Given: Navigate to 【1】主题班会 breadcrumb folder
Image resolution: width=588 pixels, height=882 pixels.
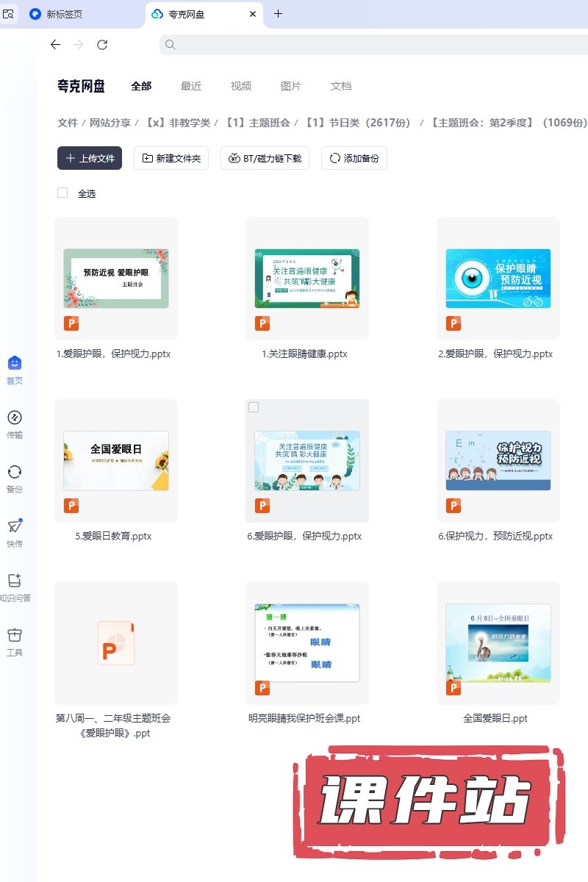Looking at the screenshot, I should click(257, 123).
